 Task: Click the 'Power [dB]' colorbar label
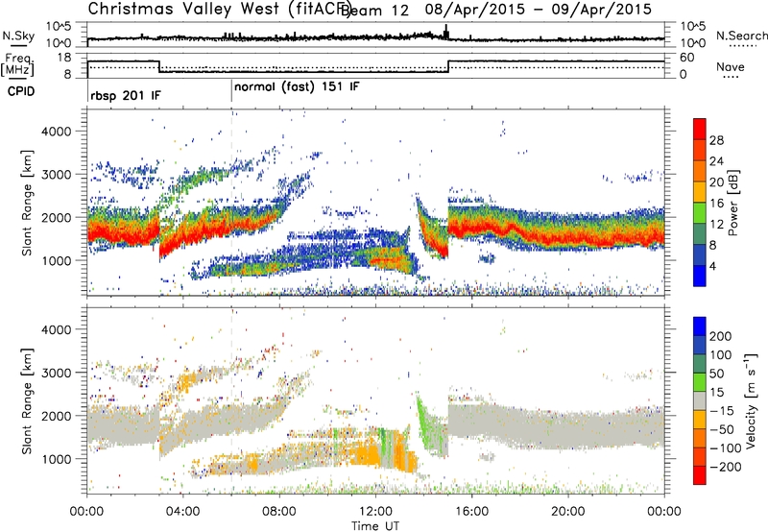click(733, 203)
